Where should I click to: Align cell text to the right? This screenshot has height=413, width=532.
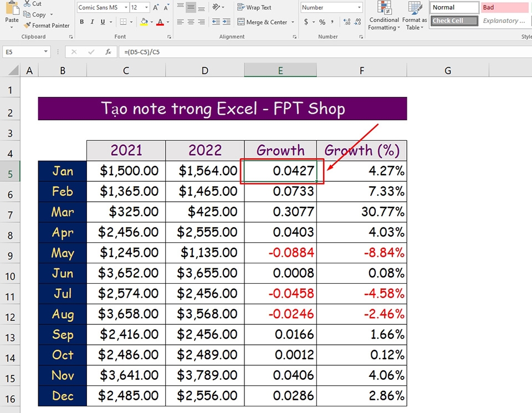[x=202, y=22]
